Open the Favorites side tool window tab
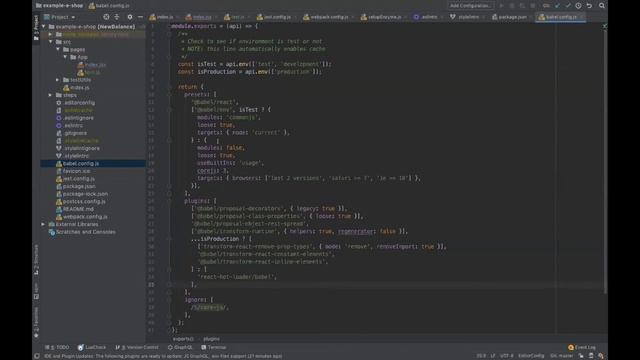This screenshot has height=360, width=640. coord(36,322)
